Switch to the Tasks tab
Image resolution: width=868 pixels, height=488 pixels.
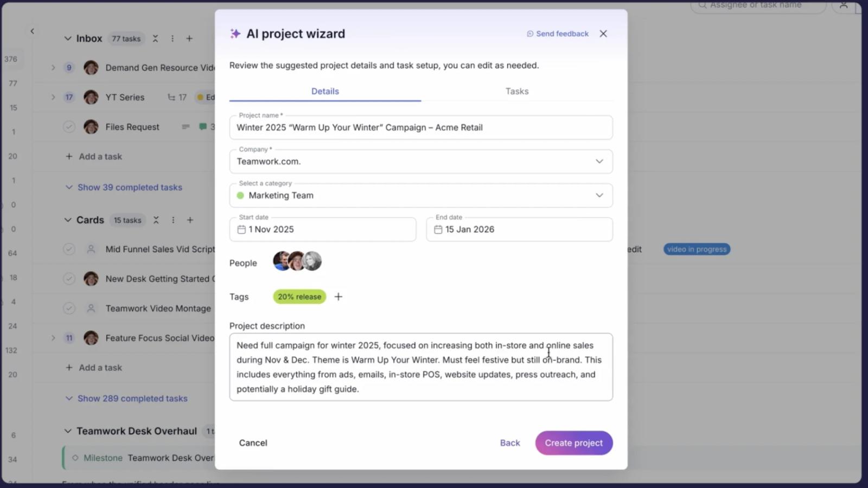coord(517,91)
